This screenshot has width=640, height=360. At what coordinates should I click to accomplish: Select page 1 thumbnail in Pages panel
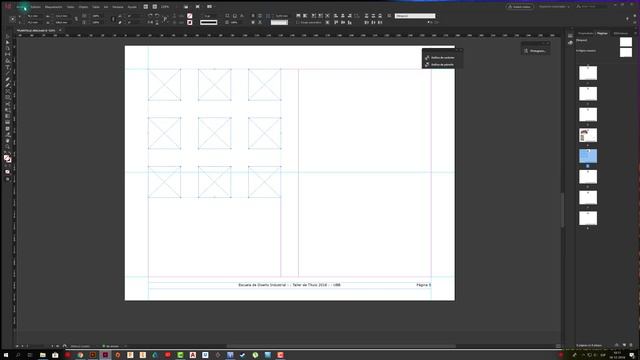point(588,73)
